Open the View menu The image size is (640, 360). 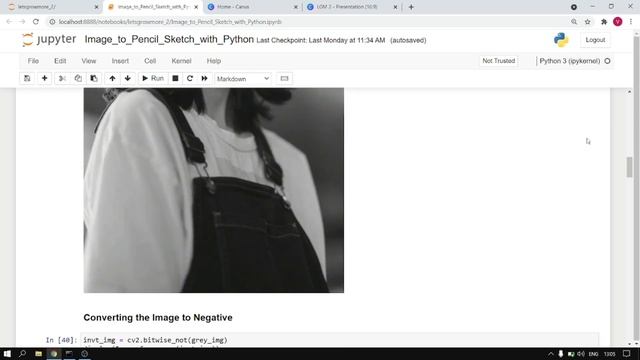point(89,61)
